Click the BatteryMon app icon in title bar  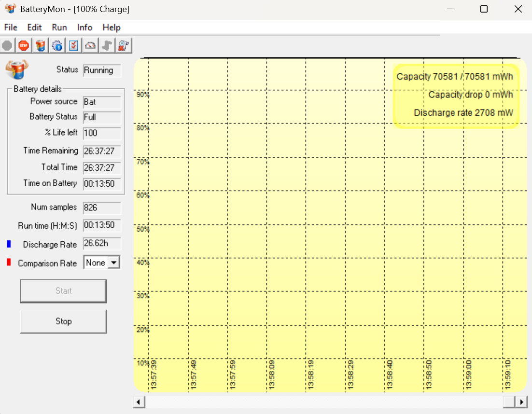click(x=10, y=9)
